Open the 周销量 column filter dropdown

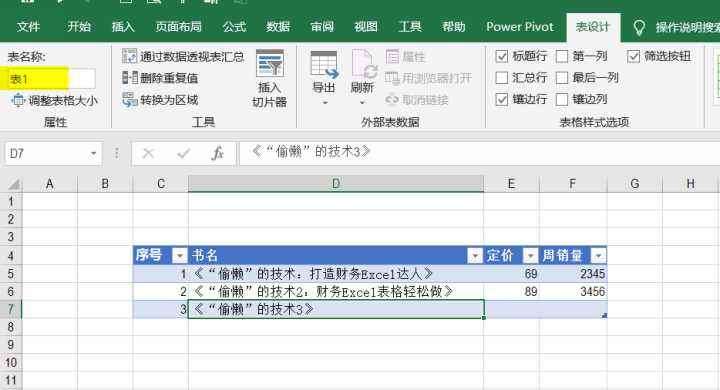pos(599,255)
